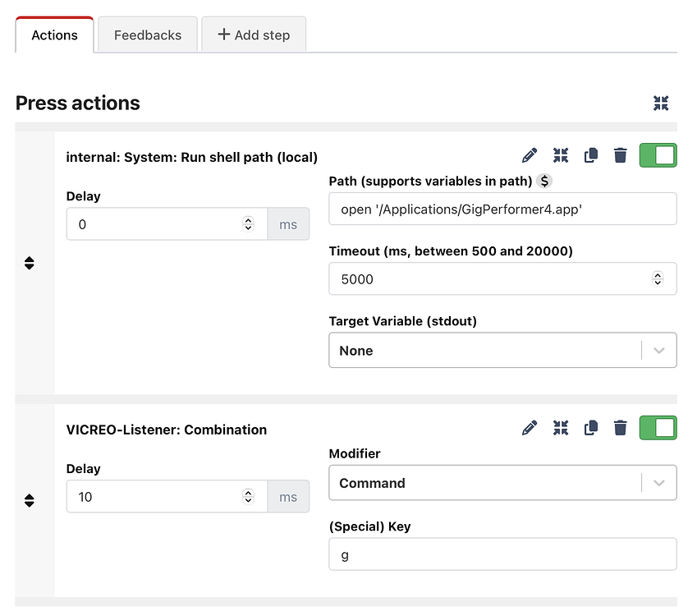
Task: Duplicate the VICREO-Listener Combination action
Action: click(x=590, y=428)
